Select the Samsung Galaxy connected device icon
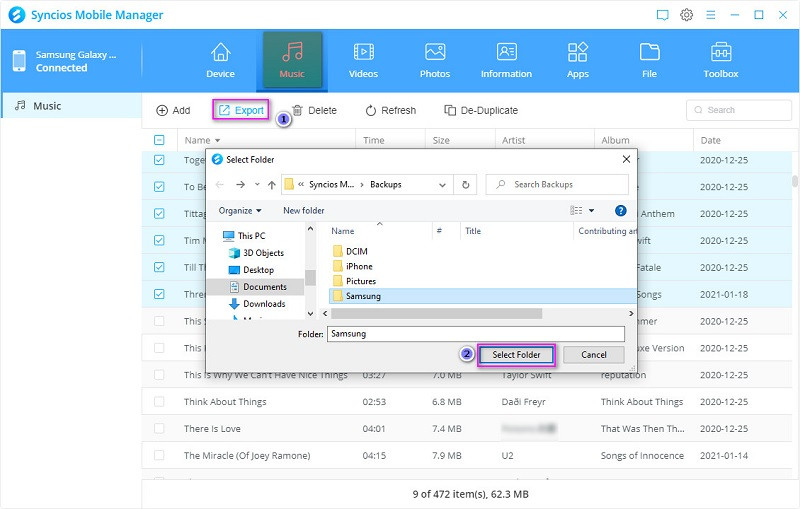Image resolution: width=800 pixels, height=509 pixels. (19, 61)
